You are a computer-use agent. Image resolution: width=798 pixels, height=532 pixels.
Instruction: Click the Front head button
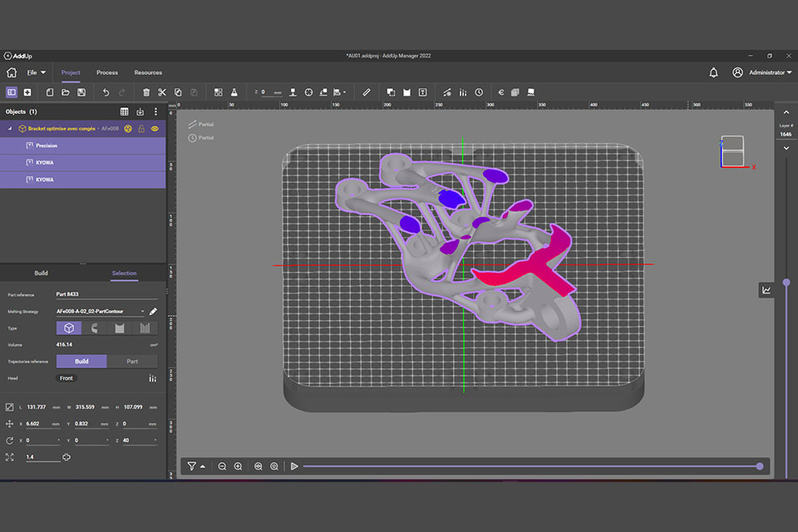tap(66, 378)
